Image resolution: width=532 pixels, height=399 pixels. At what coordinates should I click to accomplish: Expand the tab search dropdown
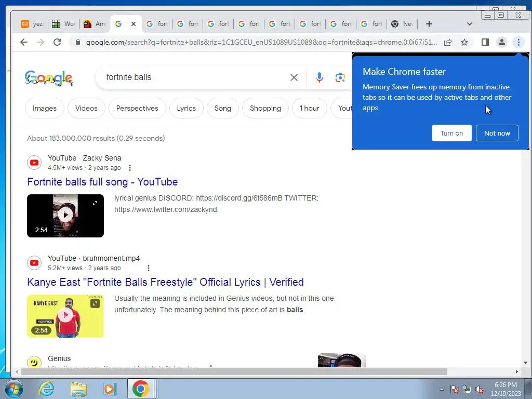470,24
